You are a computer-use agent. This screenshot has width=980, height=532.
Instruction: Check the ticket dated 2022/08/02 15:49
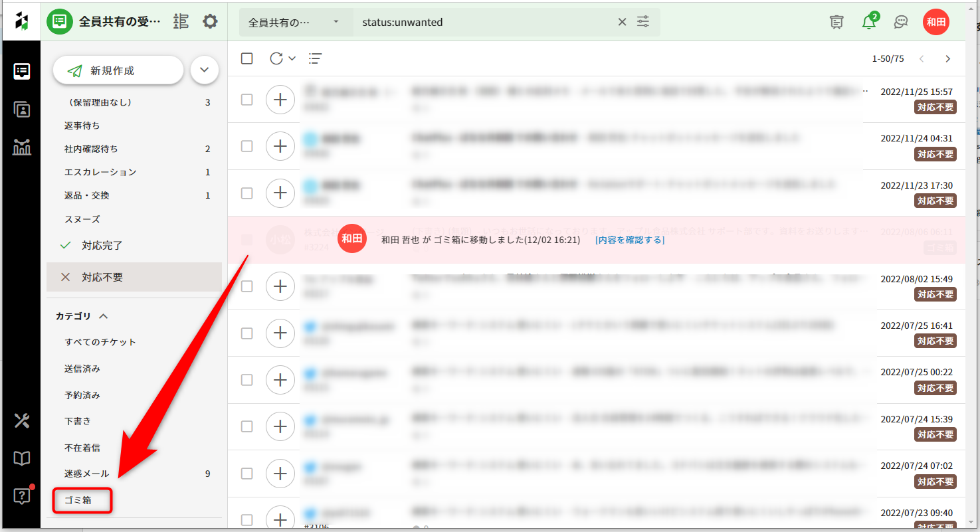246,286
